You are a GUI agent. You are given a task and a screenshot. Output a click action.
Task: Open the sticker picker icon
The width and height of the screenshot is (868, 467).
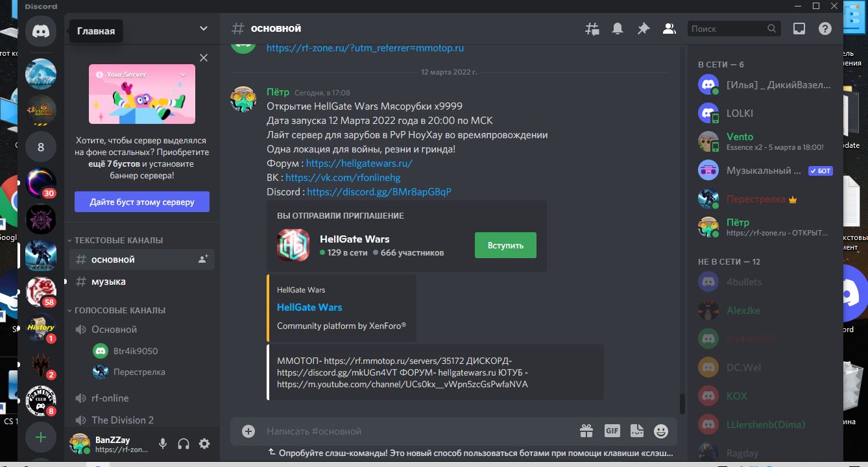[x=636, y=431]
